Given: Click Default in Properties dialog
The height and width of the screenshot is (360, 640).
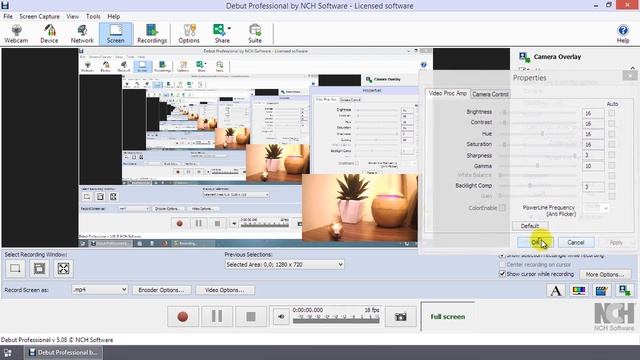Looking at the screenshot, I should [x=530, y=226].
